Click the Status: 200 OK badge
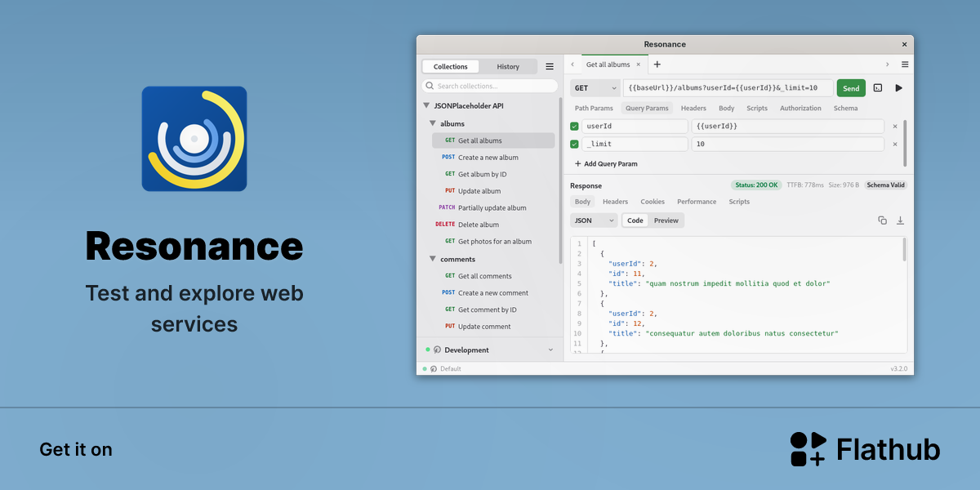This screenshot has height=490, width=980. (755, 185)
